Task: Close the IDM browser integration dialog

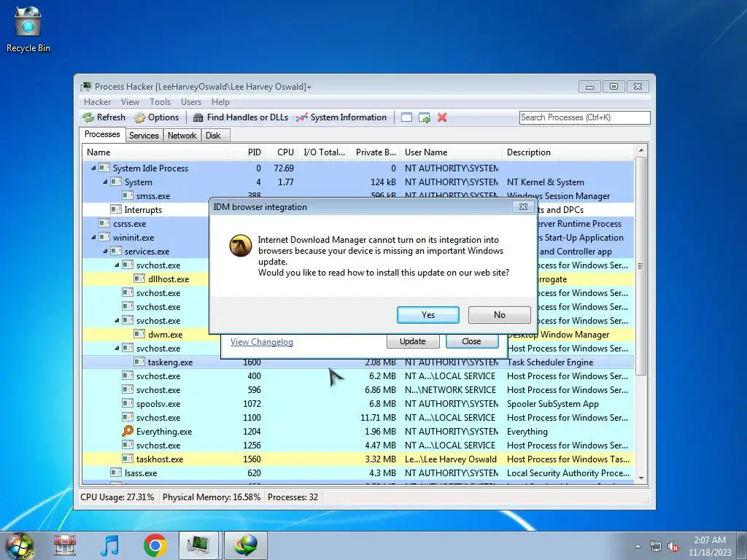Action: [523, 206]
